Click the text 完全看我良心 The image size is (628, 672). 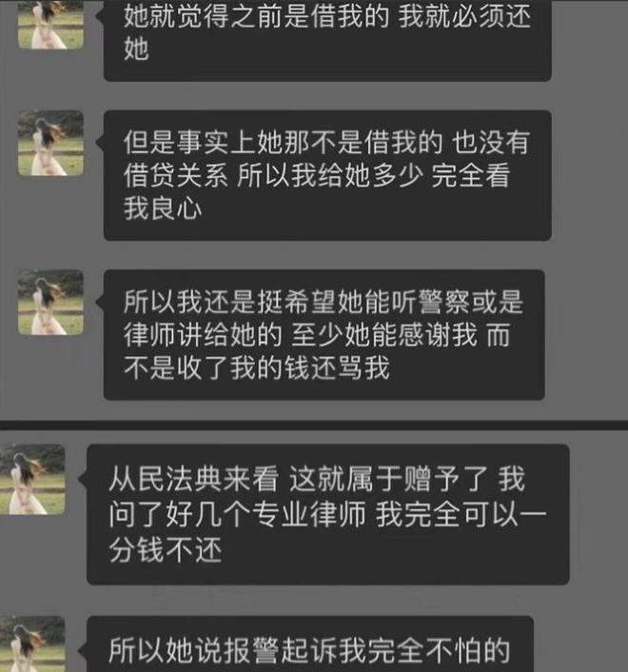[317, 192]
